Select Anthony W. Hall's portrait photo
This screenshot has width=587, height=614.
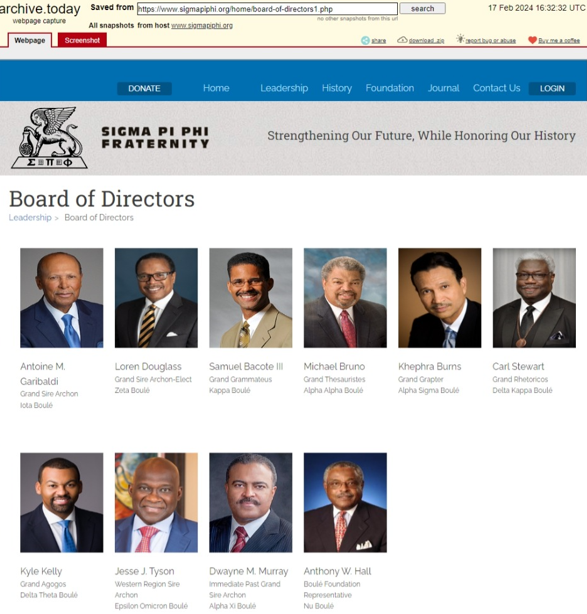pyautogui.click(x=345, y=502)
